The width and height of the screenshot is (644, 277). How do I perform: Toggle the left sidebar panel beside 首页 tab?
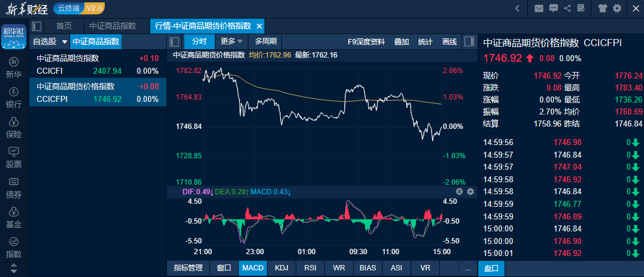37,26
